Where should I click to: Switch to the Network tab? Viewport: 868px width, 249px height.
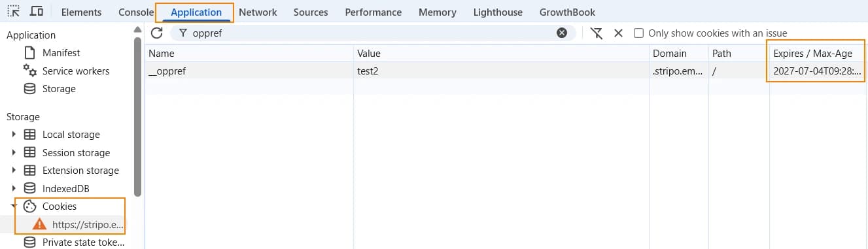(258, 12)
